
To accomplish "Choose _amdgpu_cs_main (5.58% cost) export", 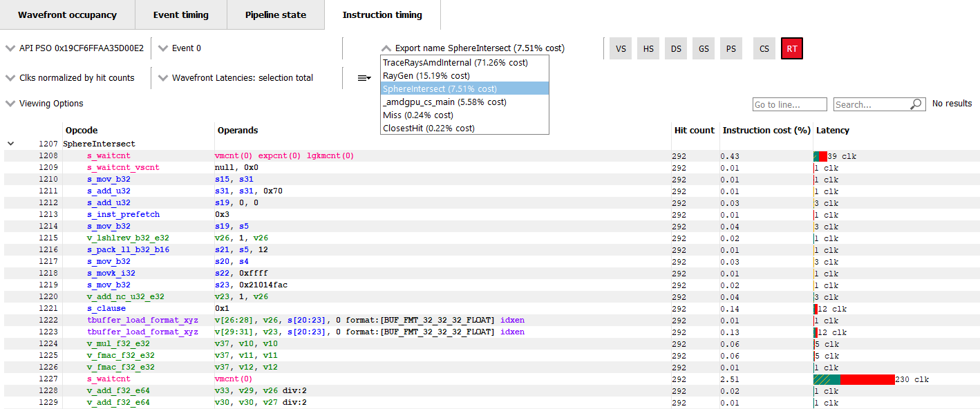I will [x=464, y=102].
